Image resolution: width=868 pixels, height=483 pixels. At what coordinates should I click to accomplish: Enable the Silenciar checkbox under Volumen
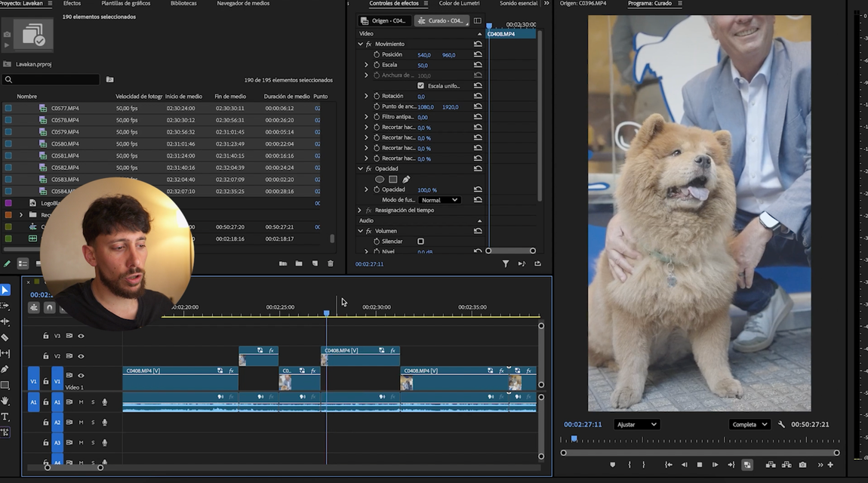(x=421, y=241)
